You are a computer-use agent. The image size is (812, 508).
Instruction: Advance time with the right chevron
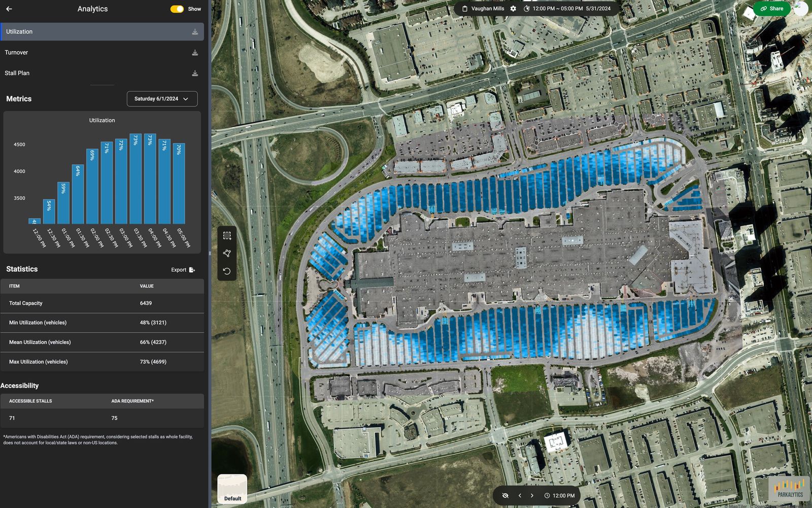(532, 495)
